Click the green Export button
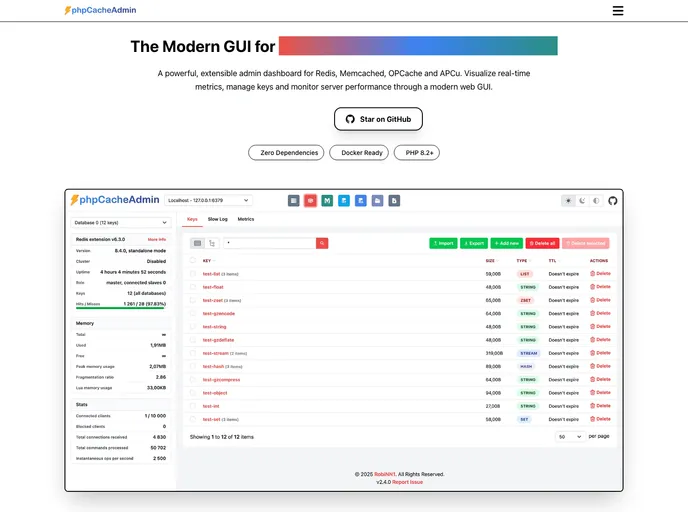This screenshot has width=688, height=512. pyautogui.click(x=474, y=243)
